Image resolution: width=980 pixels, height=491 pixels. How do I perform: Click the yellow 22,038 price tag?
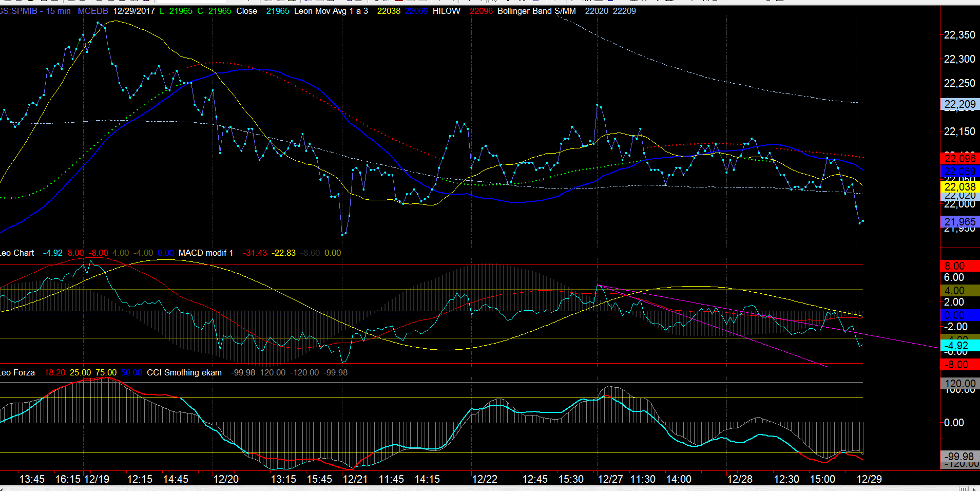click(959, 187)
